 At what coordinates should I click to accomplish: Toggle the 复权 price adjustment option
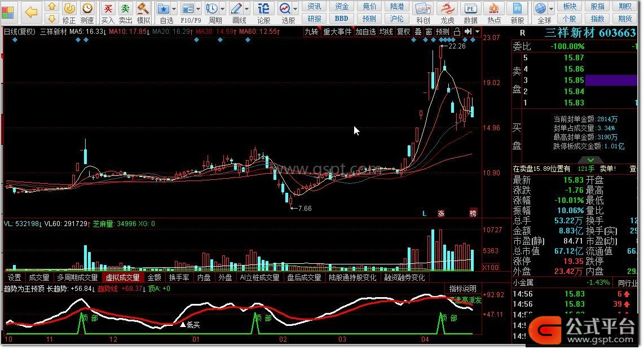click(x=403, y=32)
